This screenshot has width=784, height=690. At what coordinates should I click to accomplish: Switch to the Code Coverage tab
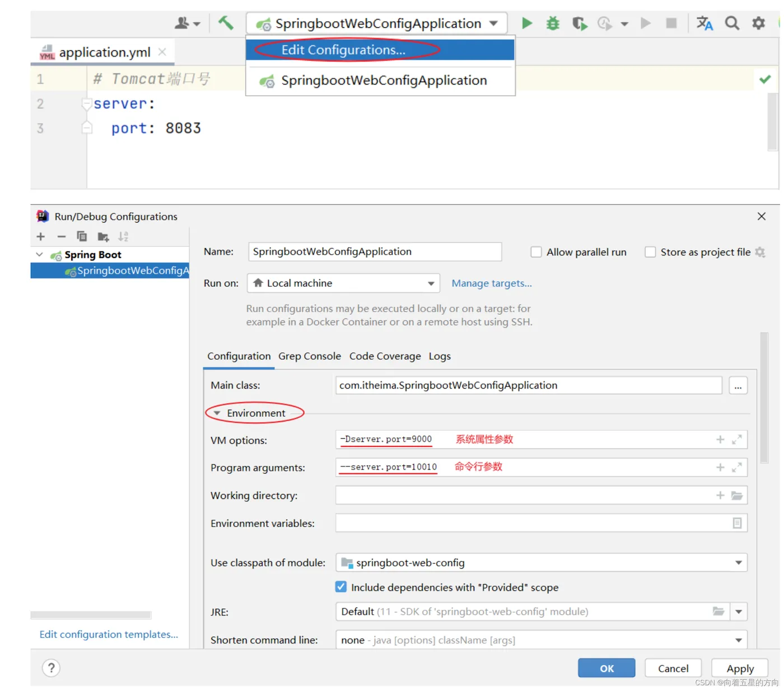(385, 356)
